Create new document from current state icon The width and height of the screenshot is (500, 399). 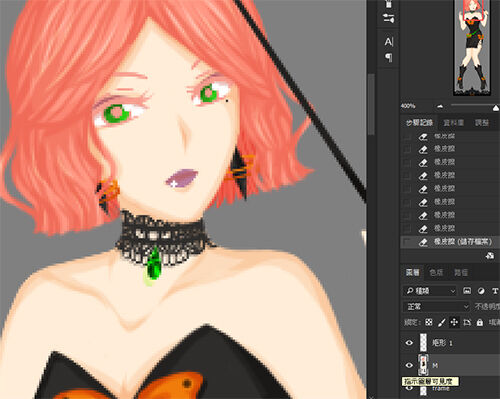[490, 256]
